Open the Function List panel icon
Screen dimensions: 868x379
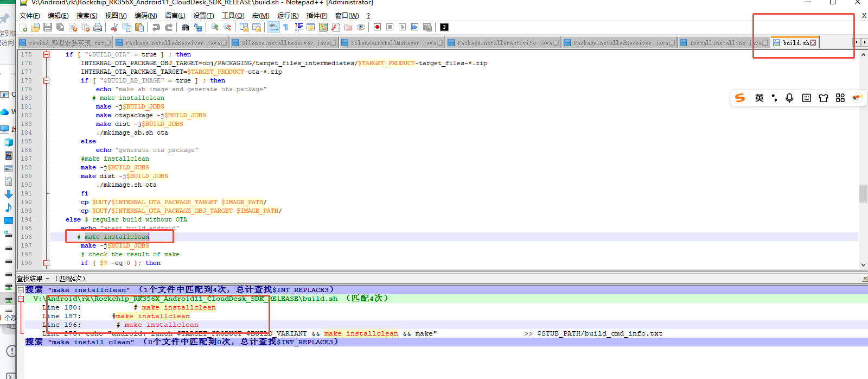pos(335,27)
